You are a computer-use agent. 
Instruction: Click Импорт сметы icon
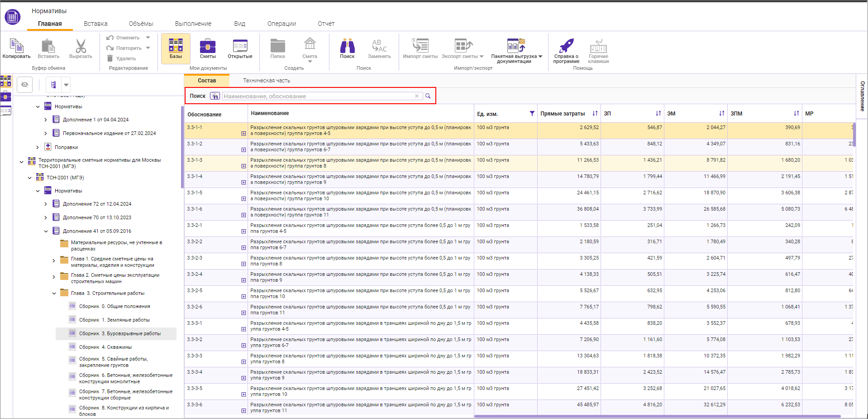(x=420, y=46)
